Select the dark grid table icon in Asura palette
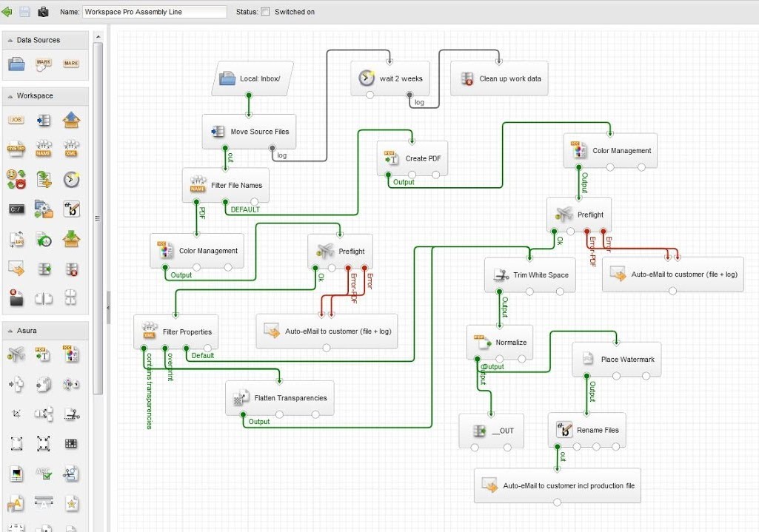This screenshot has height=532, width=759. click(x=71, y=443)
